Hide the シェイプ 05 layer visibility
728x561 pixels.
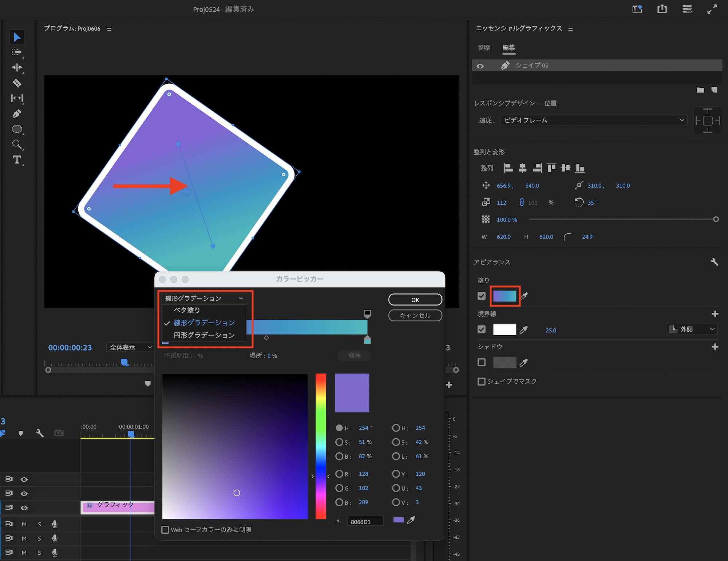point(480,66)
